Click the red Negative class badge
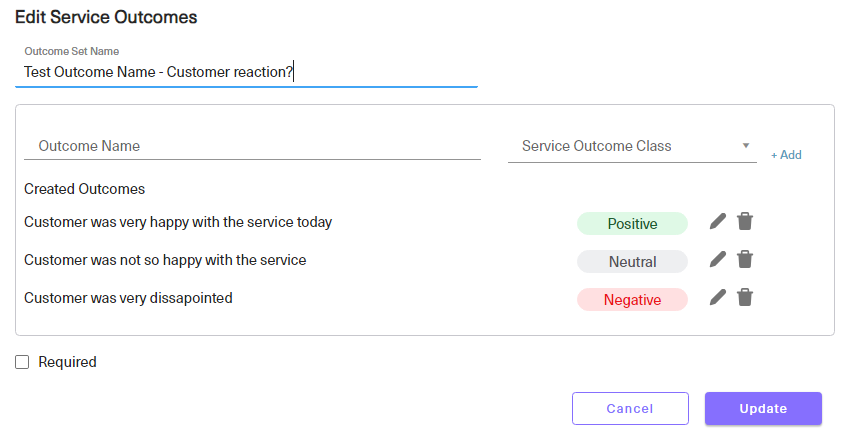 pos(632,299)
